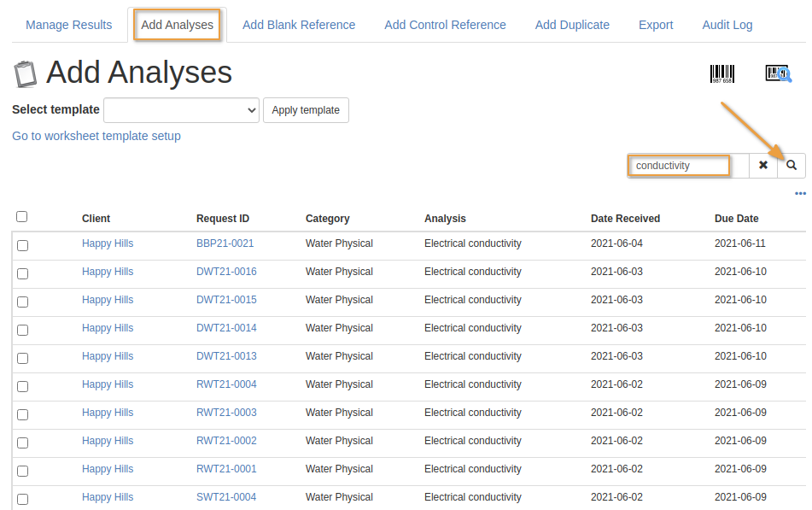The height and width of the screenshot is (510, 812).
Task: Expand more options with the ellipsis control
Action: (799, 193)
